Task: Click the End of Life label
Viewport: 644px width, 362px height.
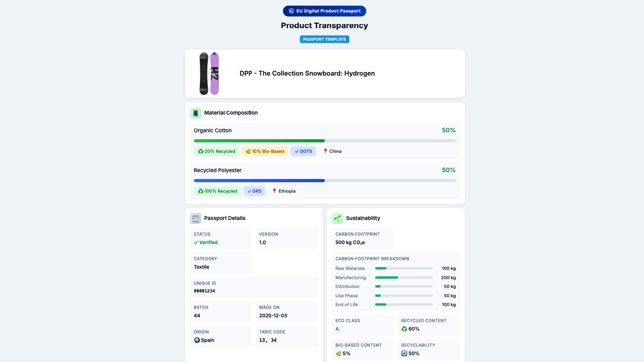Action: point(347,305)
